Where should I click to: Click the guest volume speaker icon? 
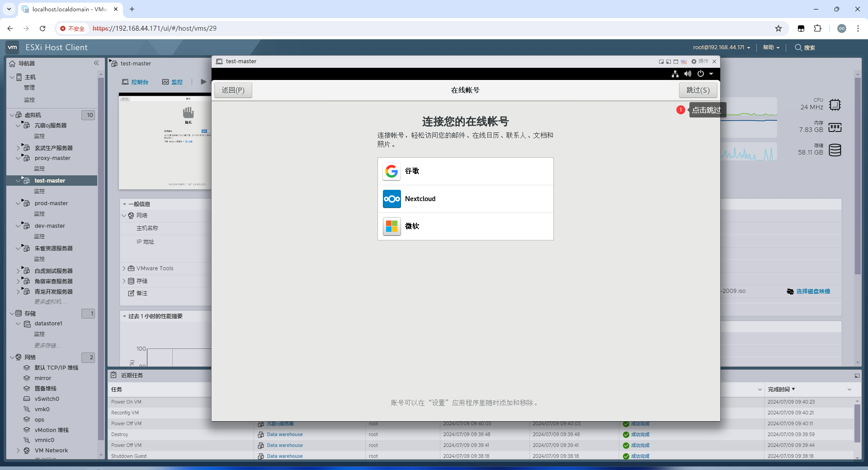click(688, 74)
